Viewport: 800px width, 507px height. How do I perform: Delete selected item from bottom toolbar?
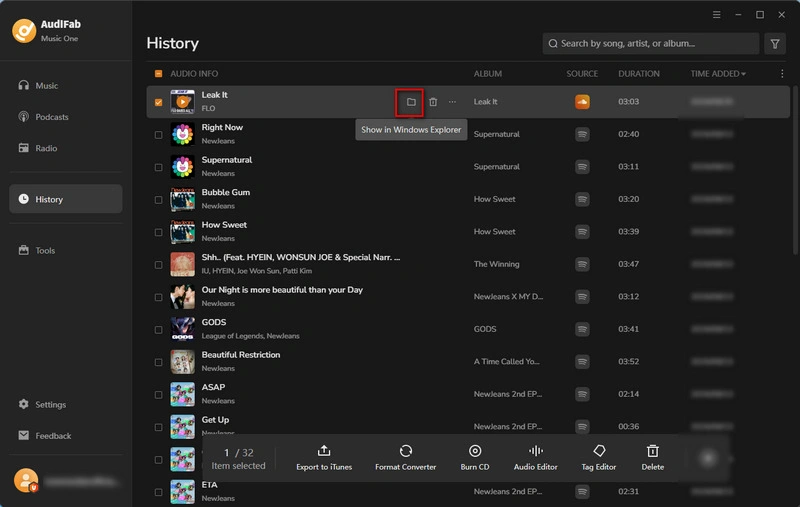pyautogui.click(x=653, y=458)
